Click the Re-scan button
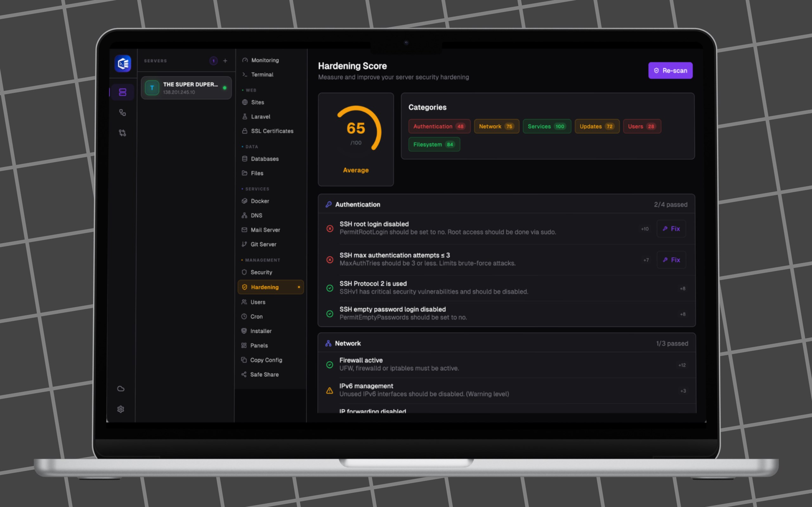The width and height of the screenshot is (812, 507). 670,70
